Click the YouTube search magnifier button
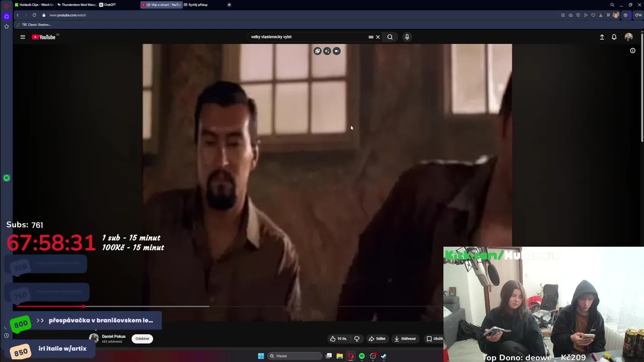 390,37
